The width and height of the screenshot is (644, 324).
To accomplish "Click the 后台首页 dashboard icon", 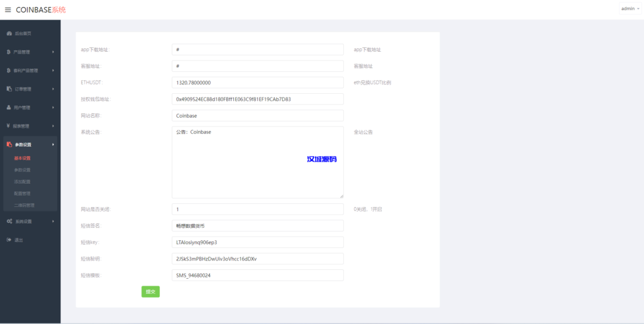I will tap(9, 33).
